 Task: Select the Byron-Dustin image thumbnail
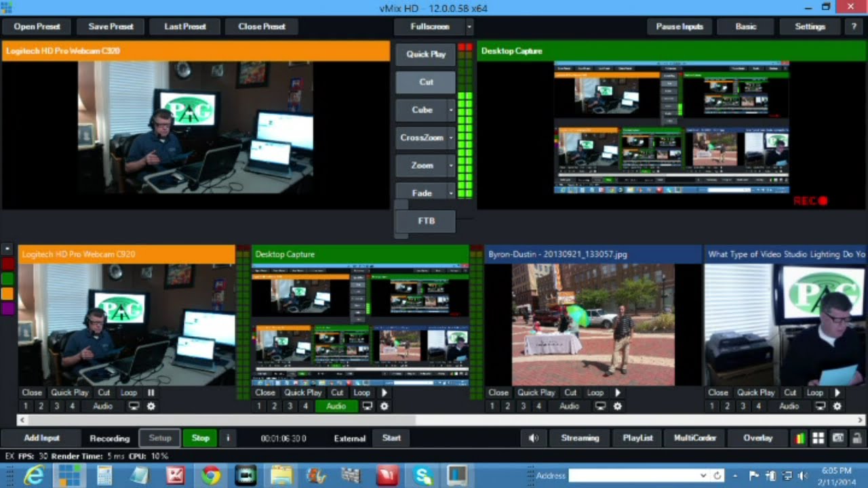coord(593,325)
